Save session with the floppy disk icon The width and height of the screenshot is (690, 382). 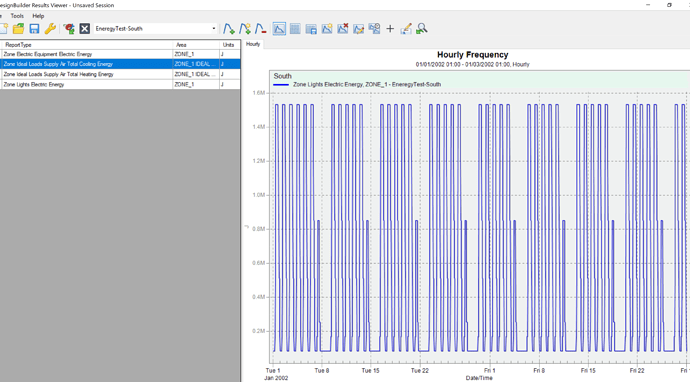click(x=34, y=29)
